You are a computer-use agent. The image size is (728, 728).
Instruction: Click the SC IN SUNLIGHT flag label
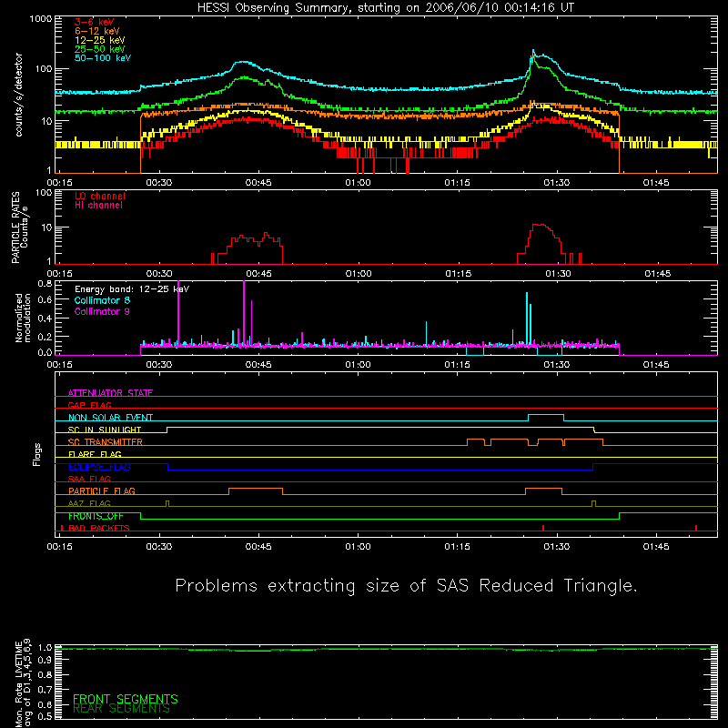[105, 430]
